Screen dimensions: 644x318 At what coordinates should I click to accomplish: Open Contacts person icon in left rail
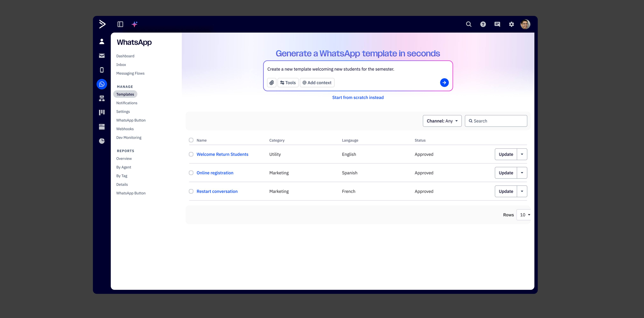coord(102,41)
